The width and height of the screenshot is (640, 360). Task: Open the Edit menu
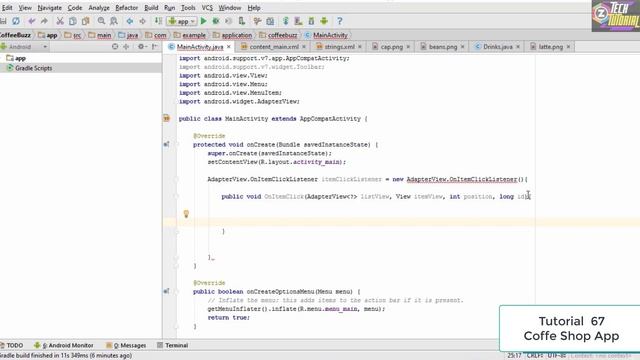coord(7,8)
